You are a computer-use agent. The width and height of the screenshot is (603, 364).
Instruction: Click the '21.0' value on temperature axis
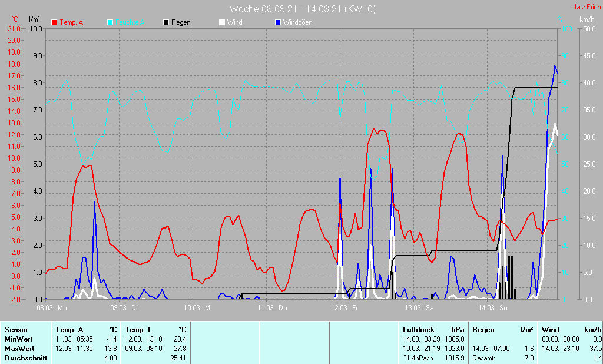14,28
